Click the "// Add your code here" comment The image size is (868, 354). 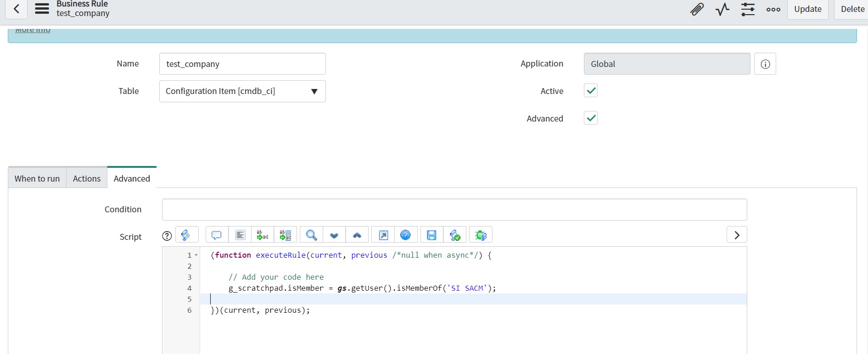click(x=276, y=277)
